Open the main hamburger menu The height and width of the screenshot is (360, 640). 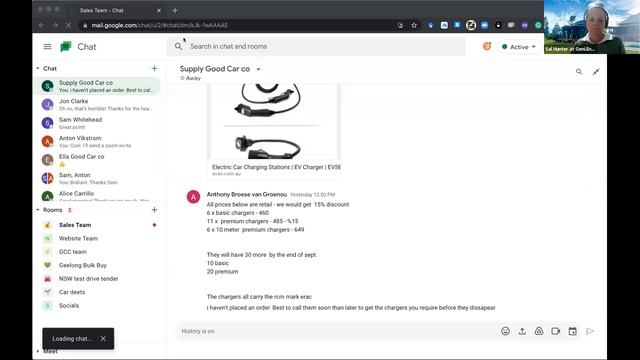(x=47, y=47)
